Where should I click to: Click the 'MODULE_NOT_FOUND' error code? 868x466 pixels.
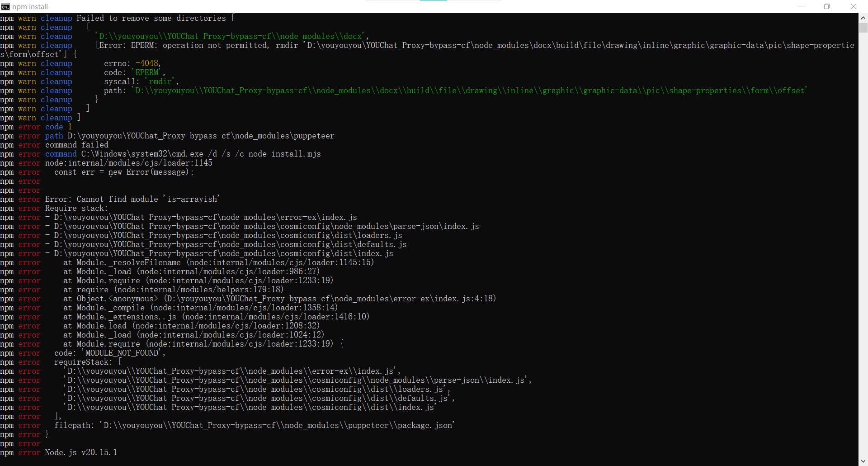pos(122,353)
